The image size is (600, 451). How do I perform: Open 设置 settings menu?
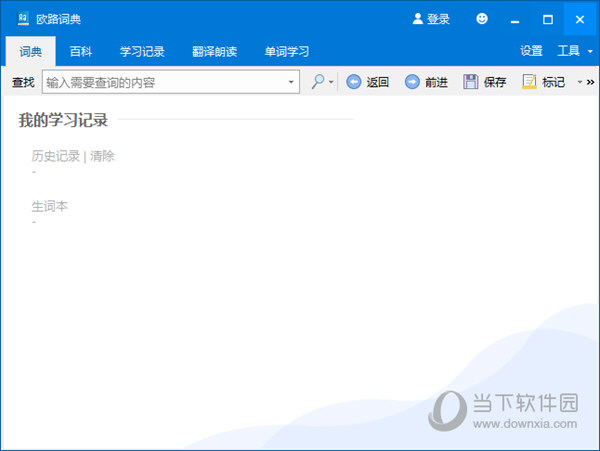532,50
